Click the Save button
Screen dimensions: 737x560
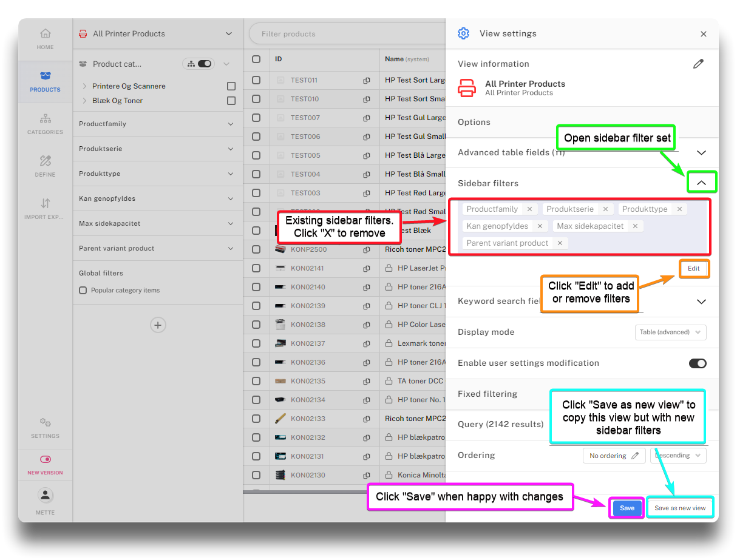627,508
